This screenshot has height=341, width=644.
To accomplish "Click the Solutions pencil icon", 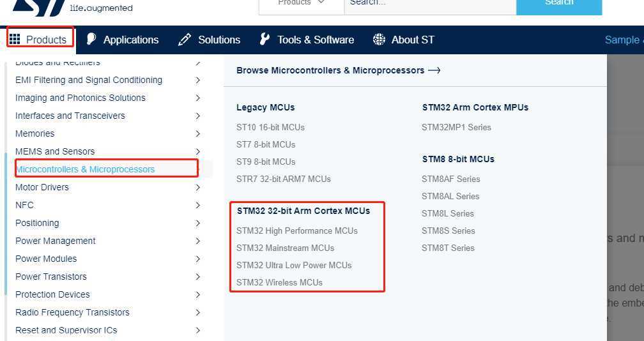I will coord(185,40).
